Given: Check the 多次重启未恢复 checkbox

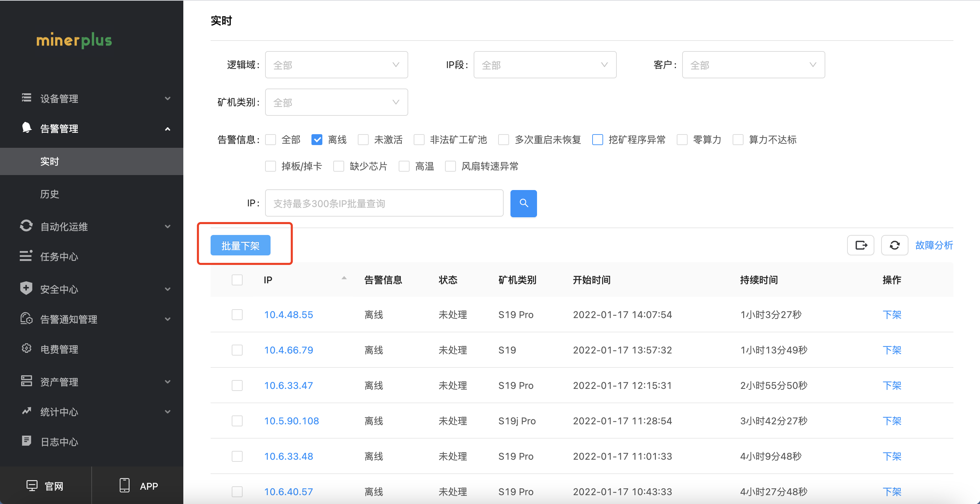Looking at the screenshot, I should tap(504, 140).
